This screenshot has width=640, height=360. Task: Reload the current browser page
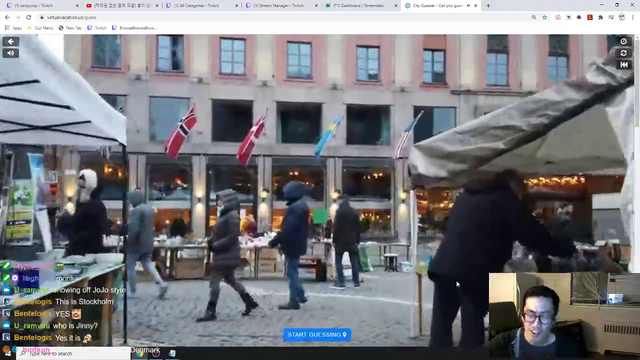pos(29,18)
